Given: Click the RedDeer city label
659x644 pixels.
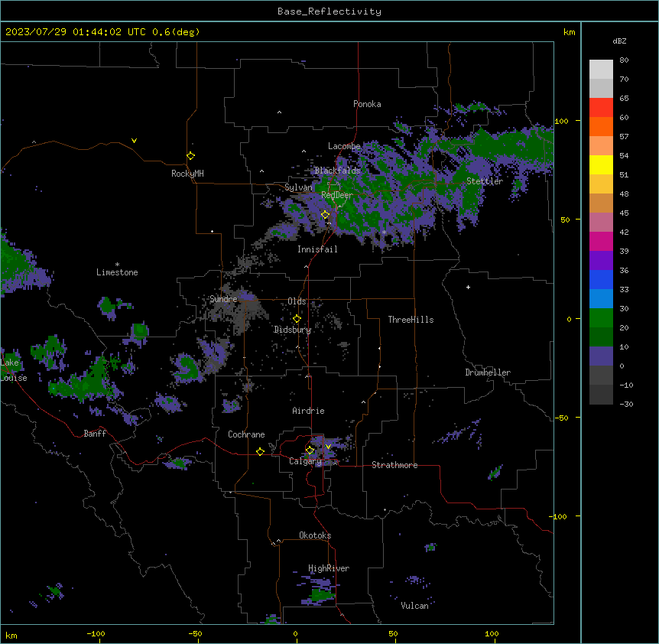Looking at the screenshot, I should [337, 195].
